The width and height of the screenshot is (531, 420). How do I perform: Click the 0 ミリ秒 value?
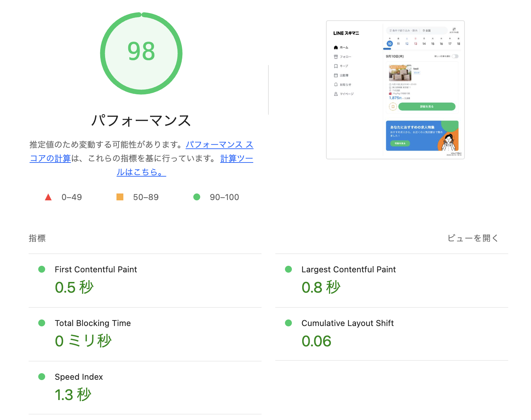tap(83, 341)
